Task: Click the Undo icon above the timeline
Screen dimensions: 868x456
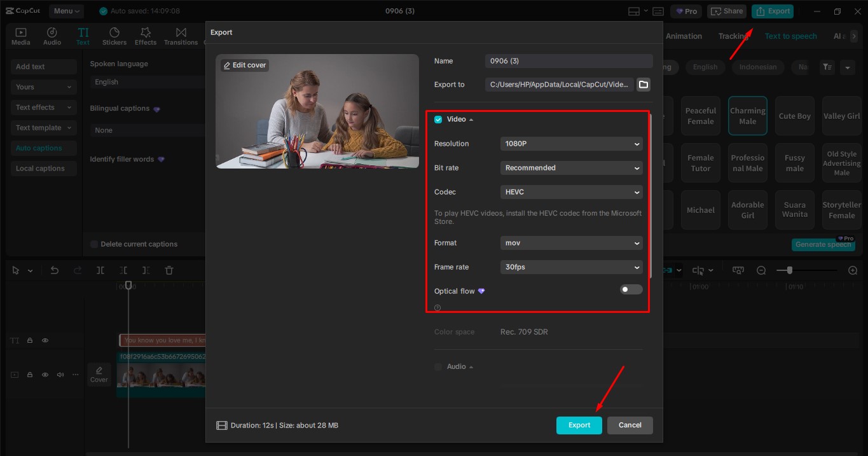Action: tap(54, 270)
